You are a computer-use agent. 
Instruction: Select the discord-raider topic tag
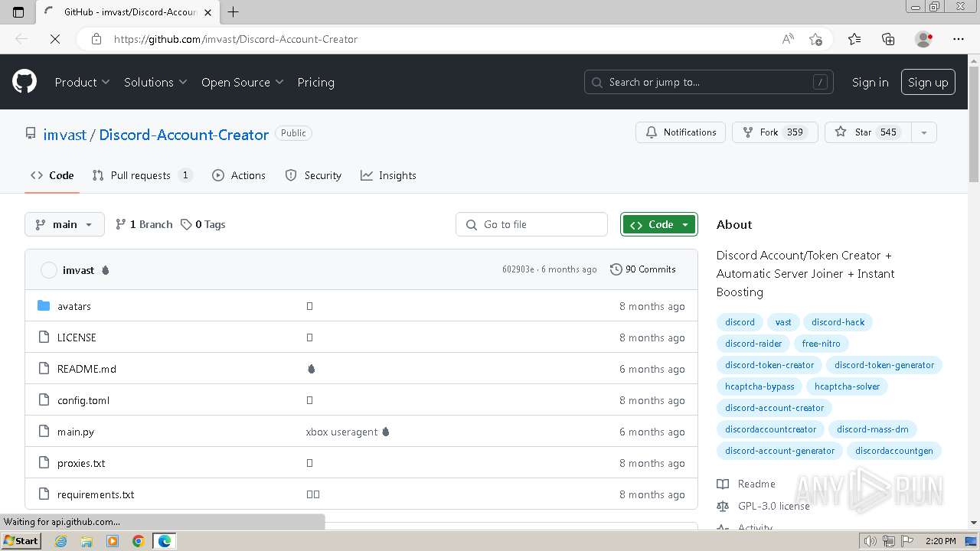pos(753,344)
